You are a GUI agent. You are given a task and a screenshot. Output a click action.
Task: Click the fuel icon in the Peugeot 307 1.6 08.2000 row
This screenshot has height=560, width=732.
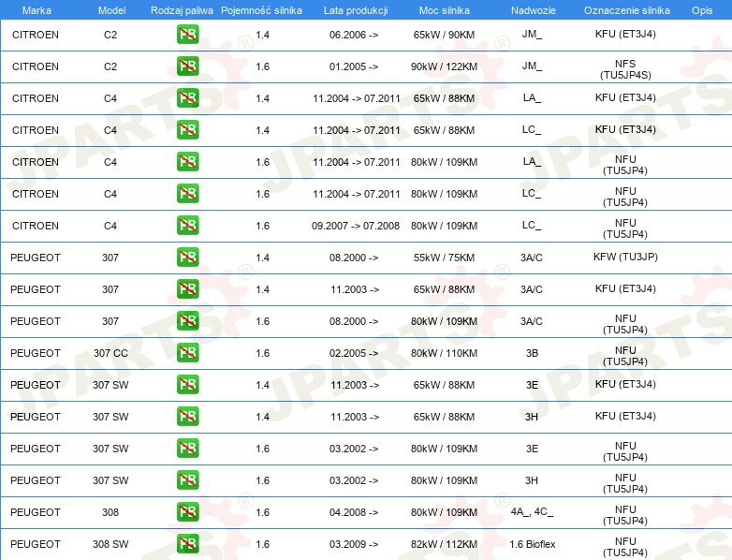coord(187,321)
